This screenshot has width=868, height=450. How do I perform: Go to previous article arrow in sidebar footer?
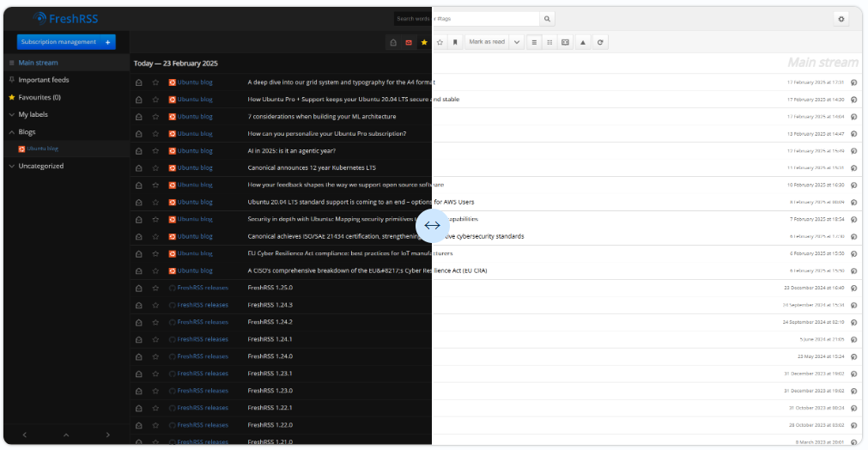point(24,435)
